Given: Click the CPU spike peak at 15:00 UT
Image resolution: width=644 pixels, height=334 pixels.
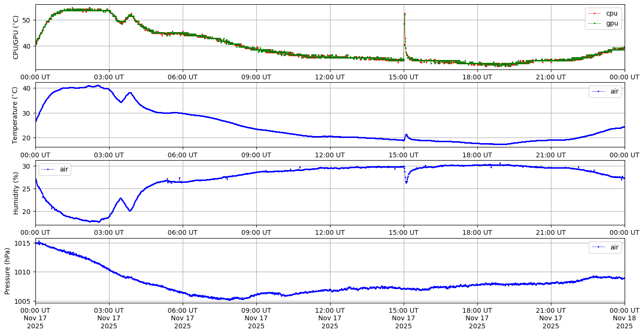Looking at the screenshot, I should (x=405, y=14).
